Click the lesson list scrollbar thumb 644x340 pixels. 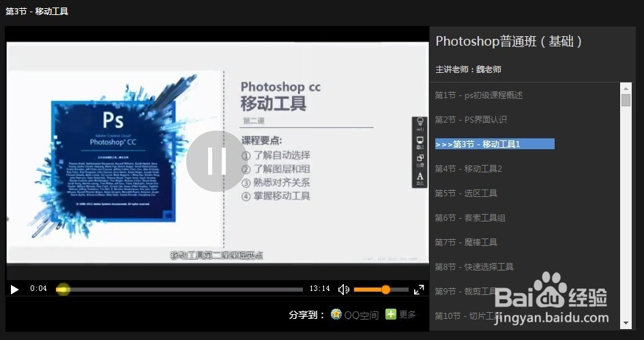tap(626, 100)
